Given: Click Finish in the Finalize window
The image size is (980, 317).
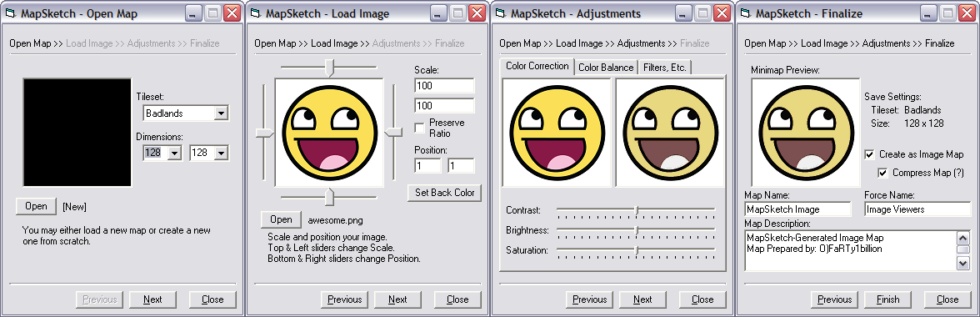Looking at the screenshot, I should tap(887, 299).
